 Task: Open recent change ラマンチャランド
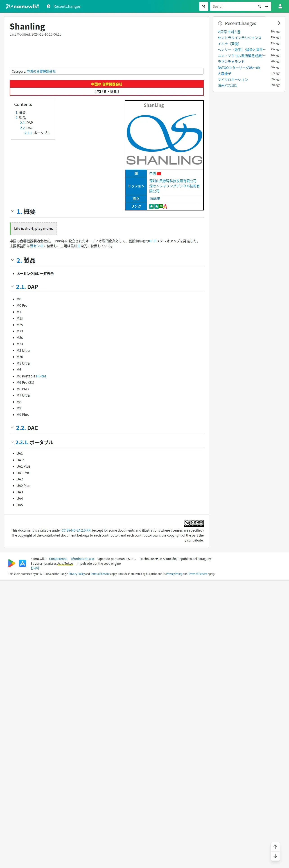pos(231,62)
